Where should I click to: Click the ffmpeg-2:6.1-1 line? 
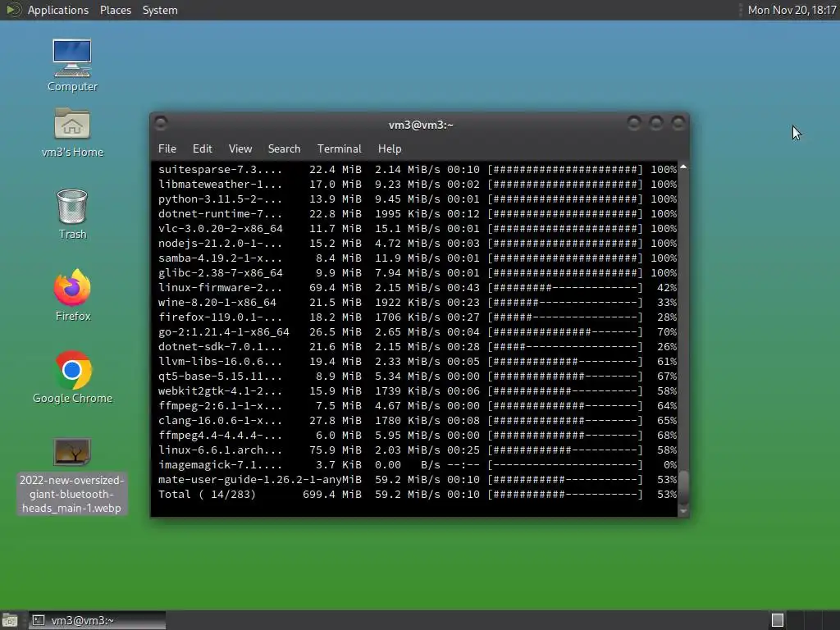pyautogui.click(x=418, y=405)
